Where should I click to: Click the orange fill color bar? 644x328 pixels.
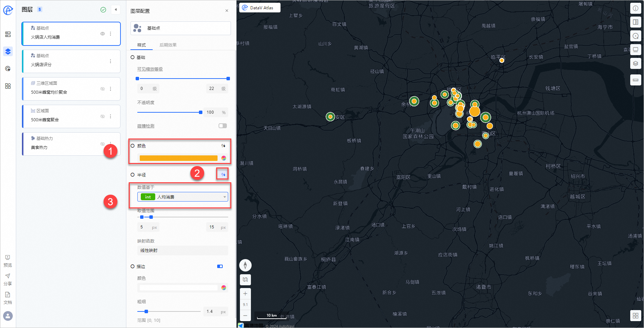click(179, 158)
